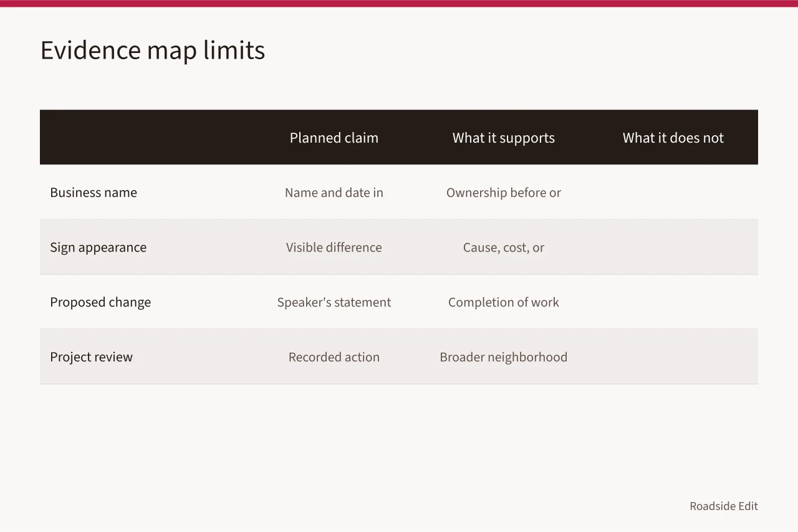Click the 'What it supports' column header

[504, 138]
